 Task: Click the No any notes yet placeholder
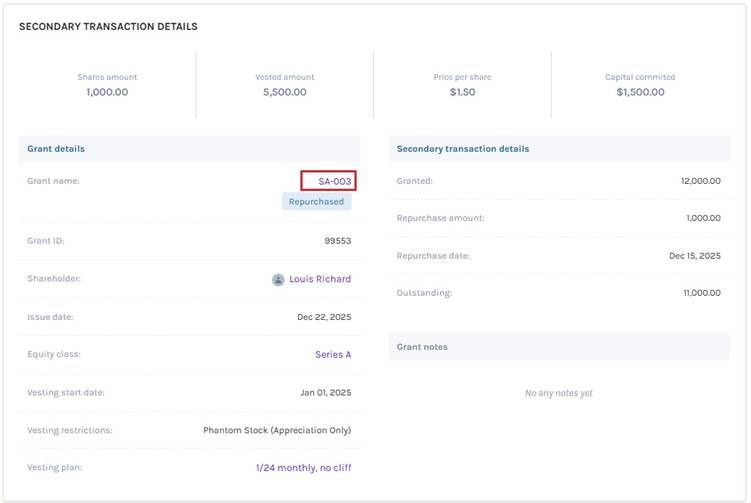pyautogui.click(x=558, y=393)
